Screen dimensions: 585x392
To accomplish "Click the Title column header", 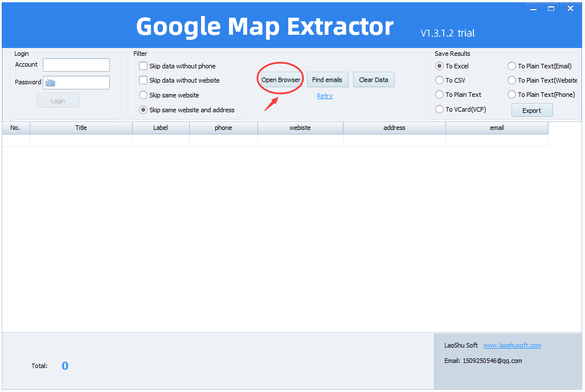I will click(81, 128).
